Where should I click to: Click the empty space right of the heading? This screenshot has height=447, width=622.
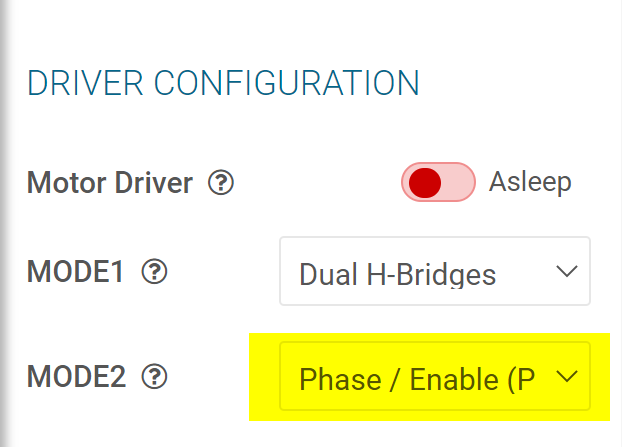[x=520, y=82]
